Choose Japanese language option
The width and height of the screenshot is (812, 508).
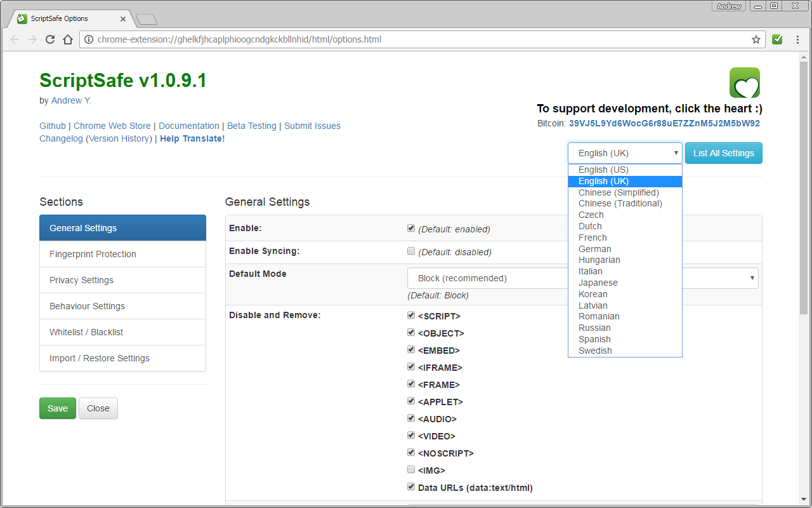click(625, 283)
